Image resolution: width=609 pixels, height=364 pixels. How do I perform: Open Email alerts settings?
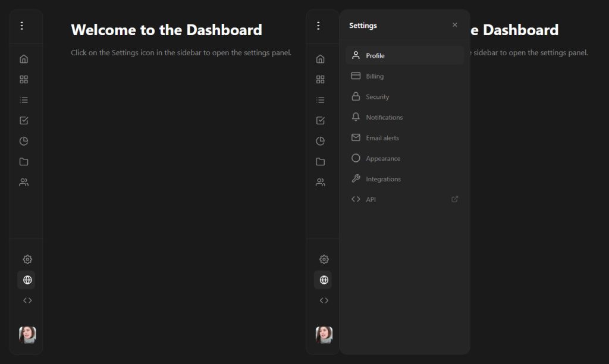pyautogui.click(x=404, y=138)
